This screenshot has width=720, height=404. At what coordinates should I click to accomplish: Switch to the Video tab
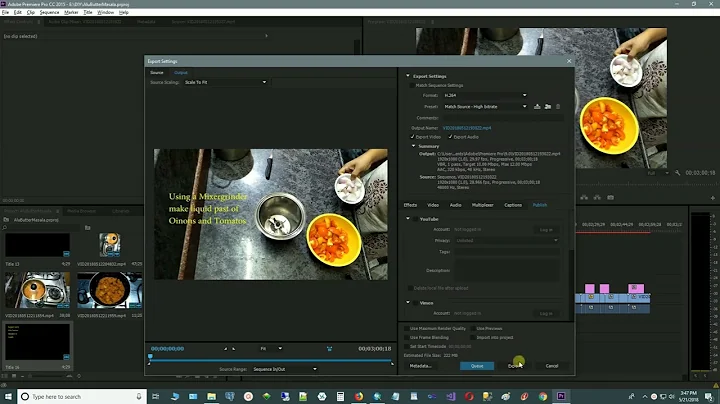(433, 205)
